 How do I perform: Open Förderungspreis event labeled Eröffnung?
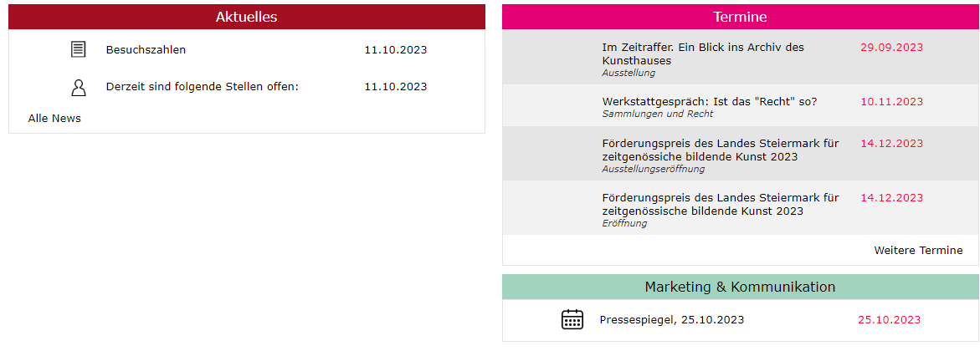721,204
